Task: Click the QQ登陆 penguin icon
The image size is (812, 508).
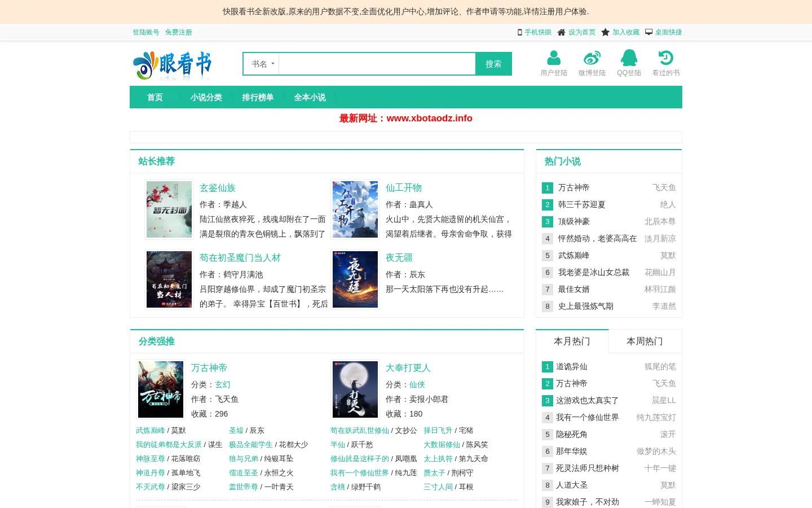Action: click(x=629, y=58)
